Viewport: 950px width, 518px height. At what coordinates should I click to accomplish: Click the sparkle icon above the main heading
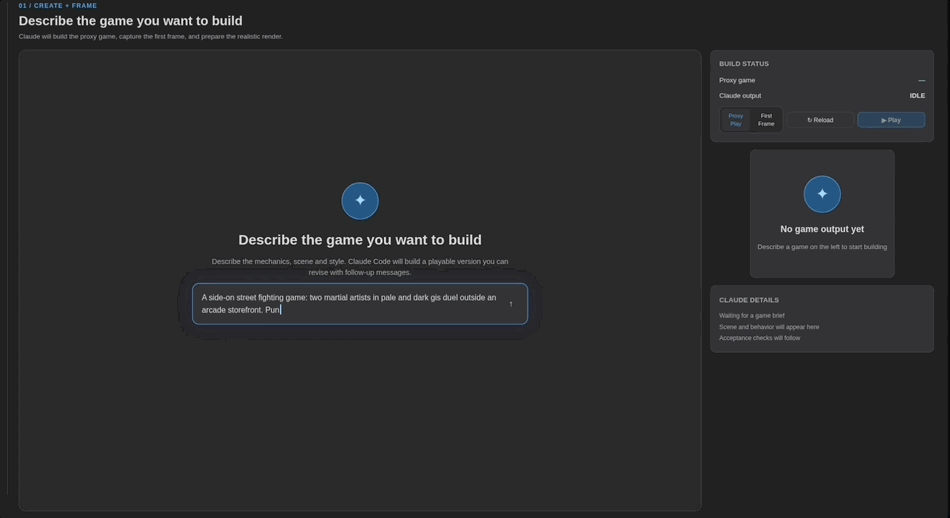coord(360,201)
